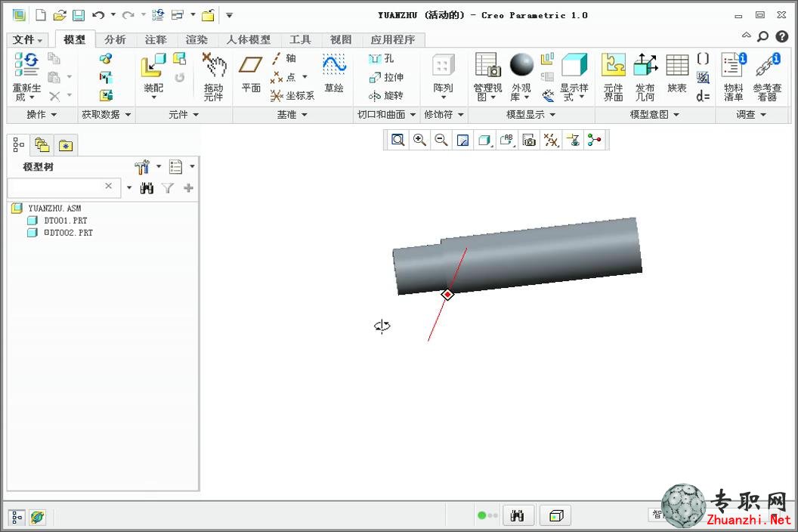The height and width of the screenshot is (532, 798).
Task: Create a datum 平面 (Plane)
Action: [251, 74]
